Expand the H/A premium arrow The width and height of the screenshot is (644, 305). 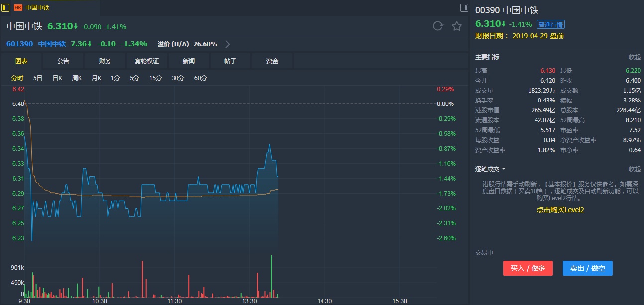pyautogui.click(x=228, y=44)
